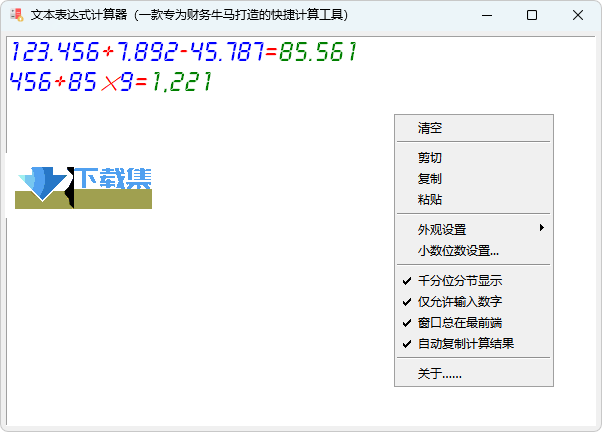This screenshot has height=432, width=602.
Task: Disable 仅允许输入数字 option
Action: (459, 301)
